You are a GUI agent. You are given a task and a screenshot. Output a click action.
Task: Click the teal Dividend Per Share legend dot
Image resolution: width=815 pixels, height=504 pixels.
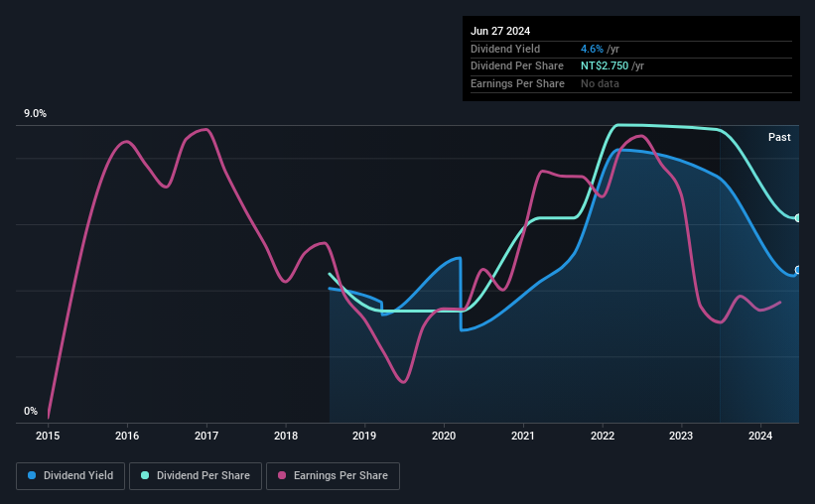tap(145, 475)
